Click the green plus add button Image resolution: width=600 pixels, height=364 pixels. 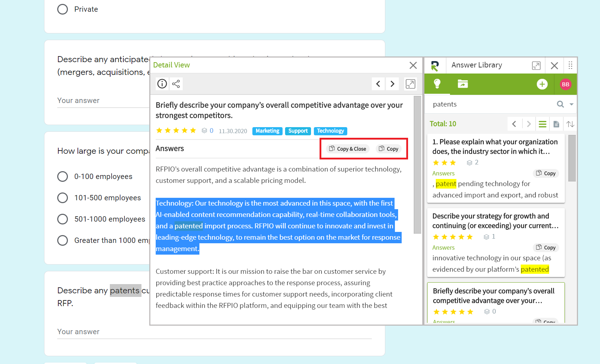(542, 84)
